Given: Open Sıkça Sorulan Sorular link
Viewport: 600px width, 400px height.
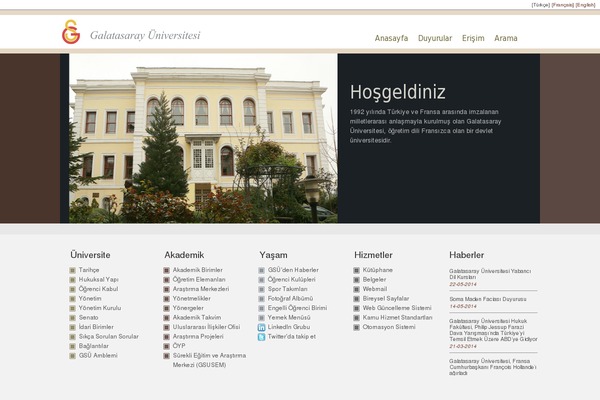Looking at the screenshot, I should click(109, 336).
